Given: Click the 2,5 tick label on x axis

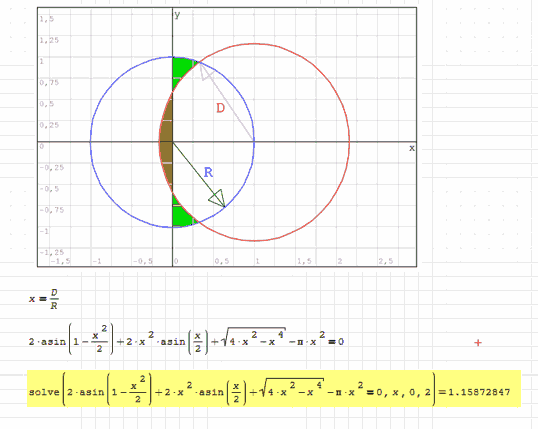Looking at the screenshot, I should [x=386, y=261].
